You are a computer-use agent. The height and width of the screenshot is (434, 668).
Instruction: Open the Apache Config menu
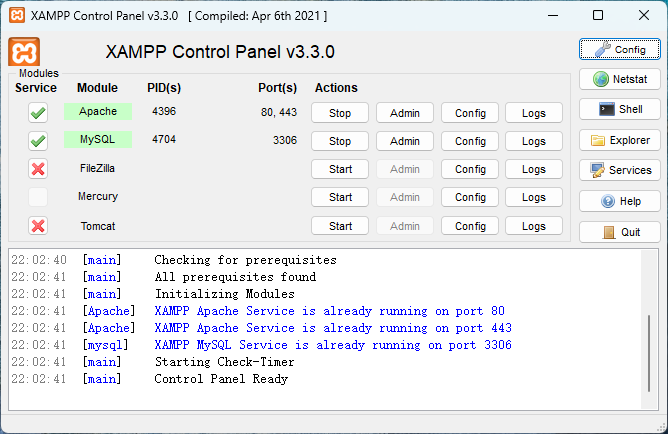point(470,113)
